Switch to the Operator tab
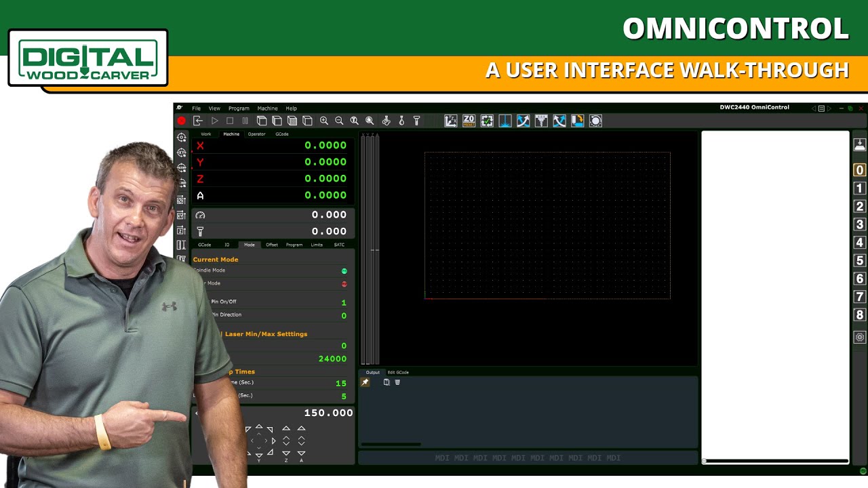 [x=256, y=134]
